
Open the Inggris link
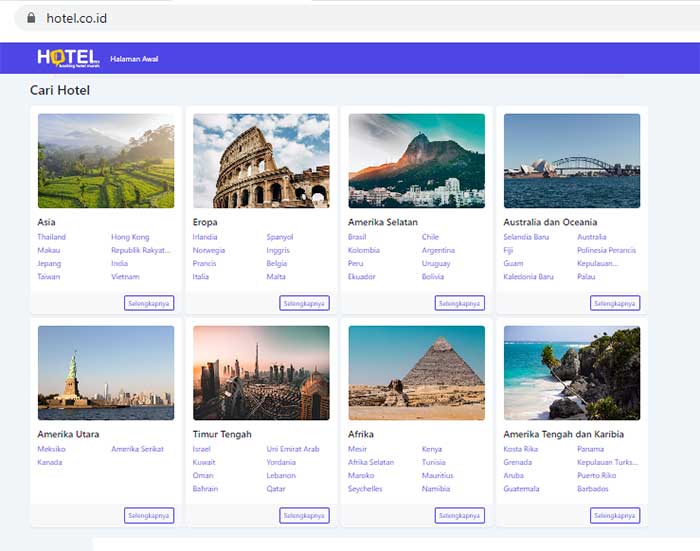point(278,250)
